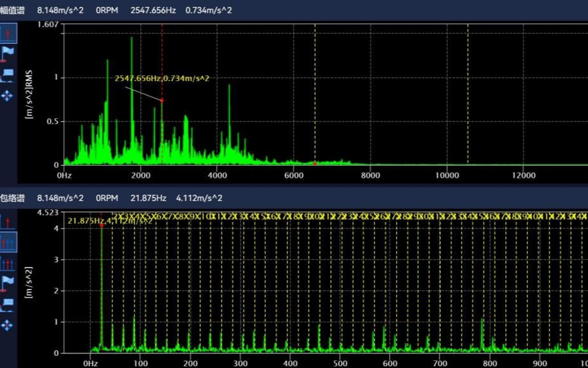Click the 包络谱 panel title

click(12, 198)
